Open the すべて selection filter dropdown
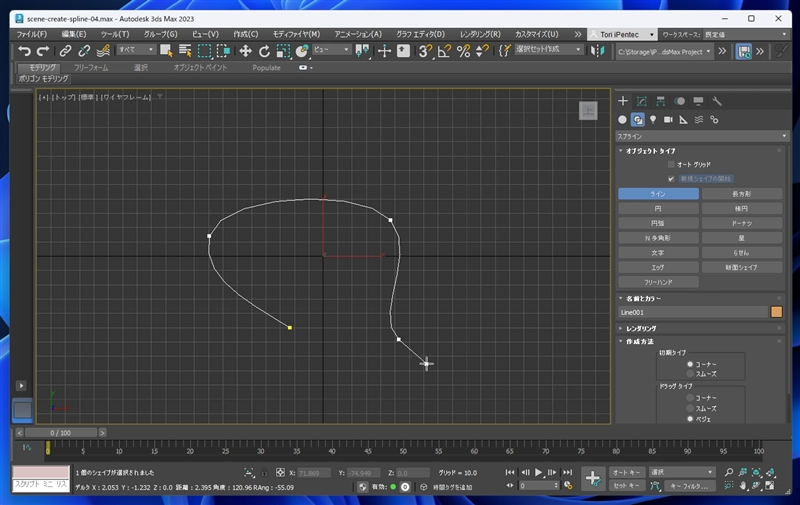This screenshot has height=505, width=800. point(136,49)
